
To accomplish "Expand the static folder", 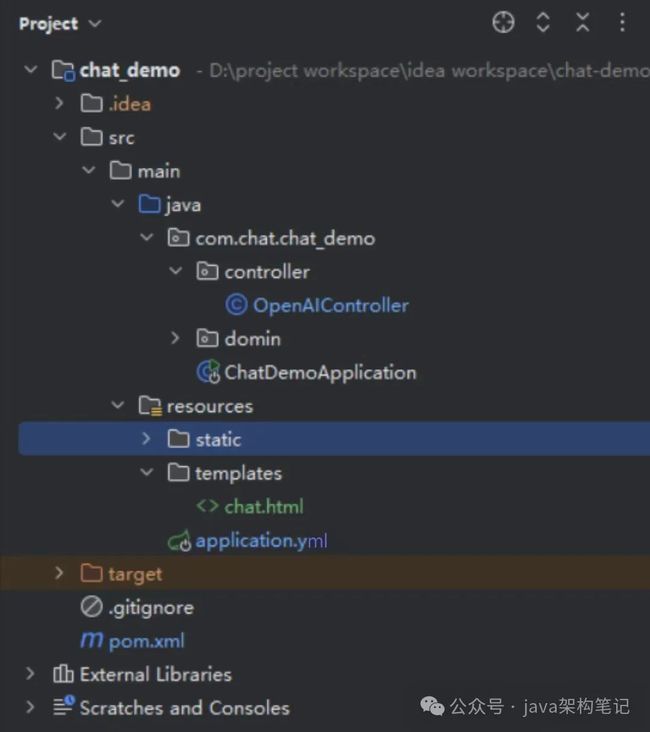I will coord(146,438).
